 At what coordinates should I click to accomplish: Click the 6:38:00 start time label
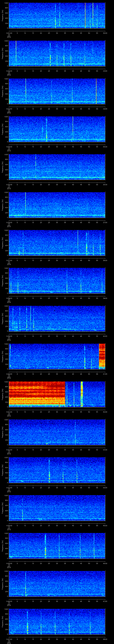[x=9, y=298]
